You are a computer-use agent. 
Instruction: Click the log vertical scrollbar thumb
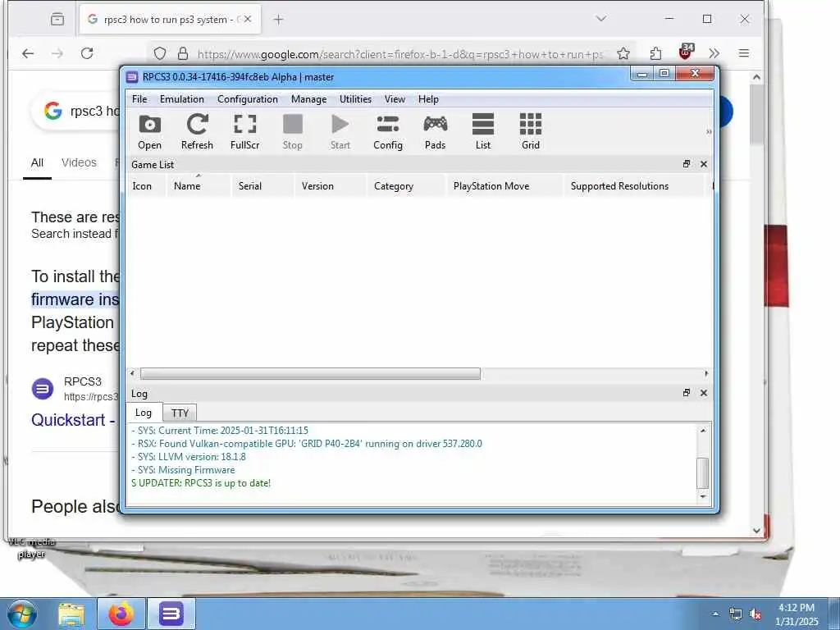703,473
